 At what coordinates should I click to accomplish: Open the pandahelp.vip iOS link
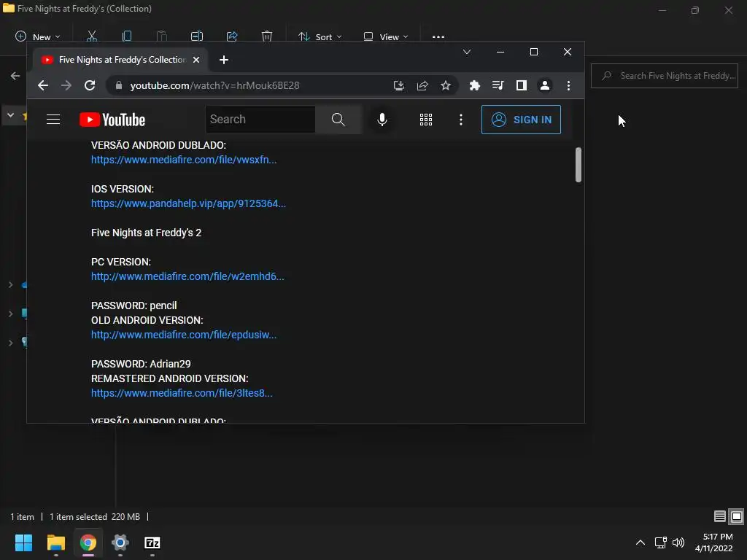189,204
